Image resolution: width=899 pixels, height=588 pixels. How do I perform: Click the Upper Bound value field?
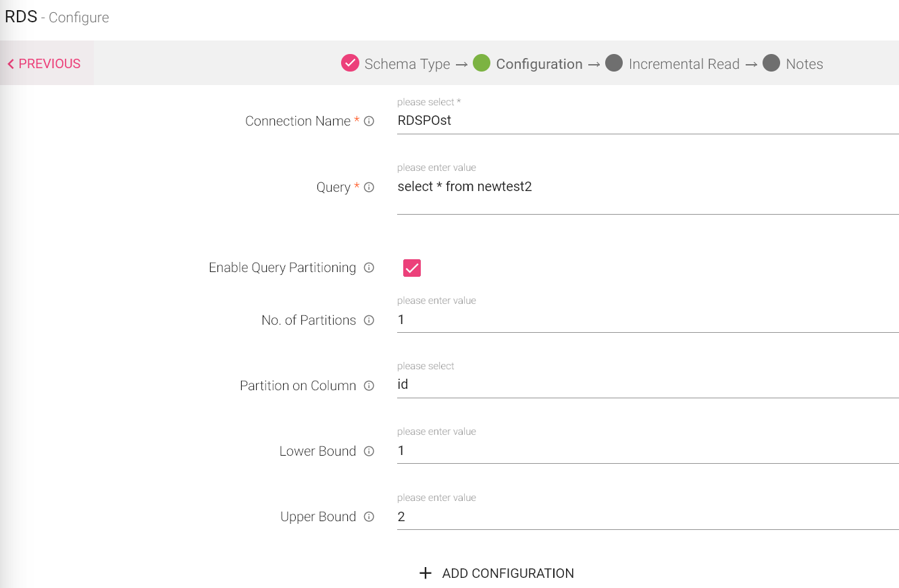tap(647, 517)
